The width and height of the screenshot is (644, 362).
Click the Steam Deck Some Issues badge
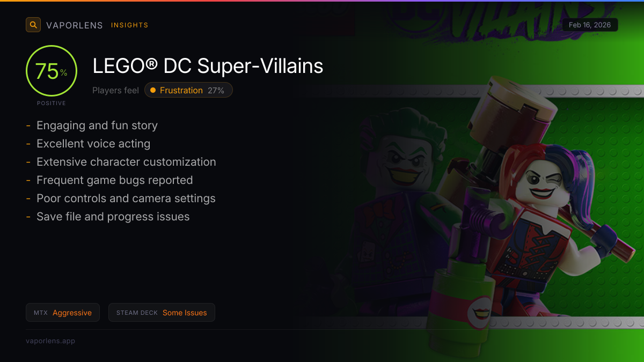point(162,313)
